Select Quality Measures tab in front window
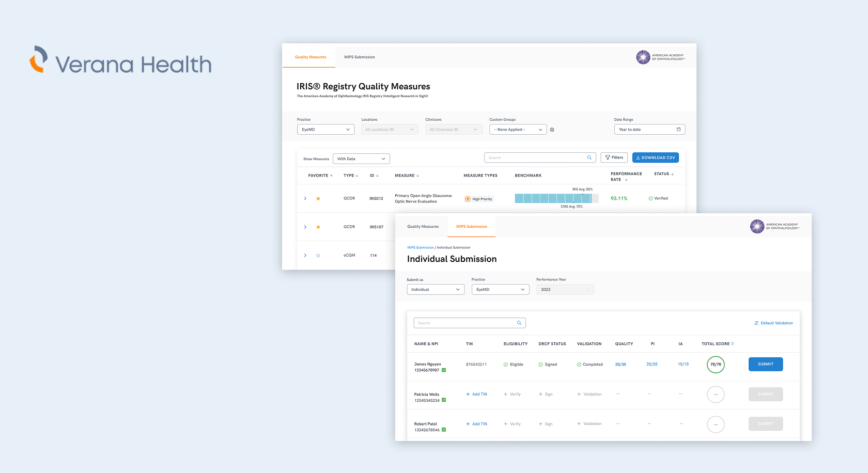The width and height of the screenshot is (868, 473). coord(423,227)
